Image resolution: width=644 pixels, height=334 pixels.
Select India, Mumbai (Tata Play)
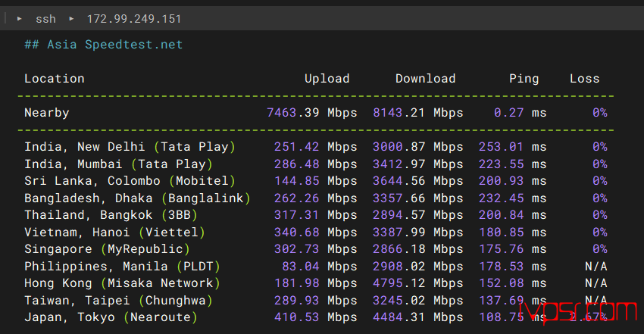tap(118, 164)
